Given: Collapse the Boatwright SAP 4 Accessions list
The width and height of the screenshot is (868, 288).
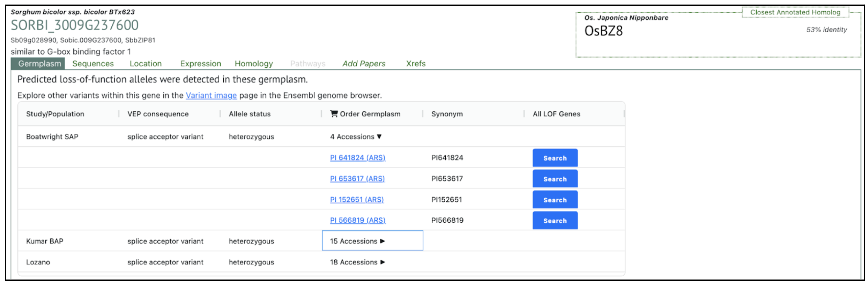Looking at the screenshot, I should coord(356,137).
